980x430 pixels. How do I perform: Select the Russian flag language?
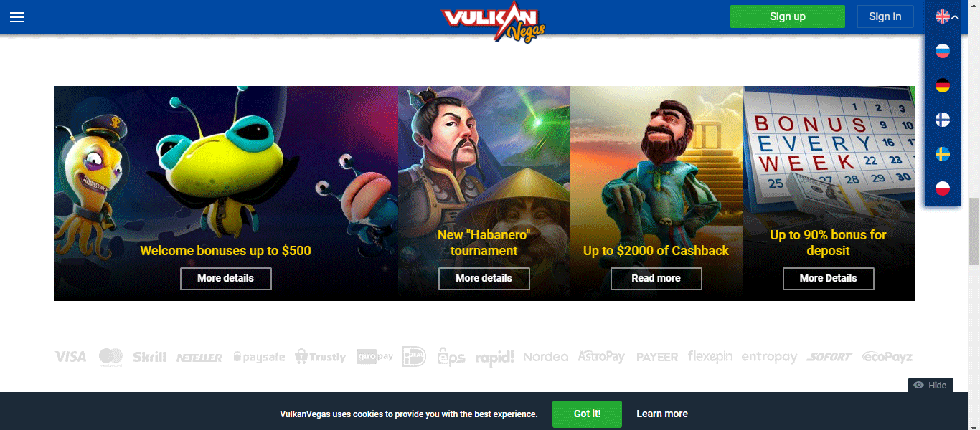[x=943, y=51]
